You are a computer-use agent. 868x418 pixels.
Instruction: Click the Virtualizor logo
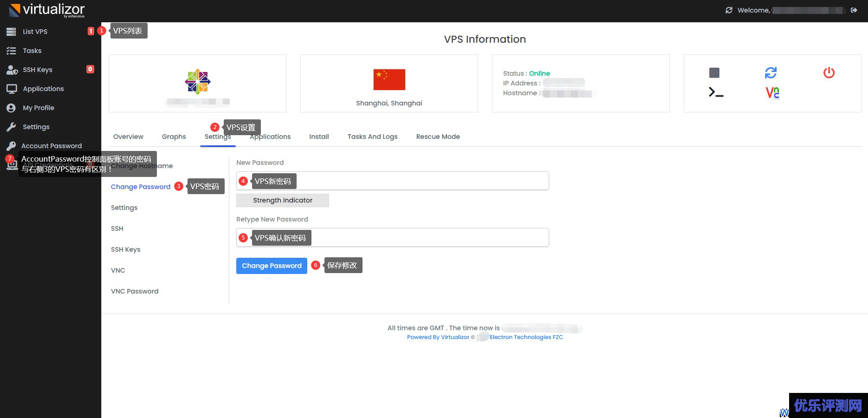tap(47, 10)
